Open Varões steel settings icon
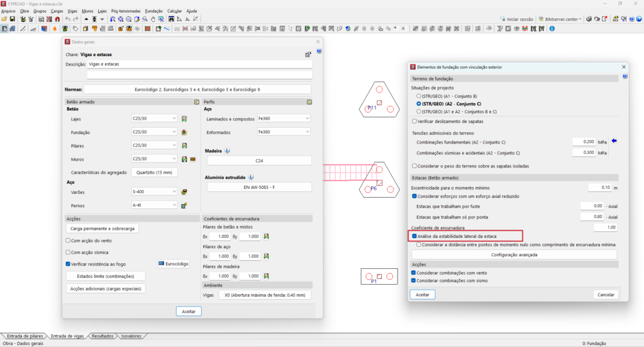The width and height of the screenshot is (644, 347). tap(184, 192)
